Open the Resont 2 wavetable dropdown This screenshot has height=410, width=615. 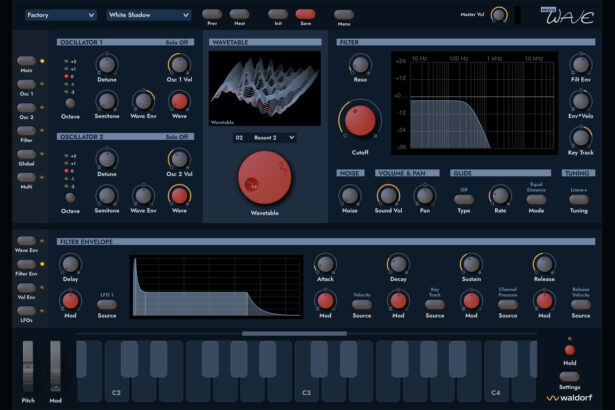pos(265,138)
